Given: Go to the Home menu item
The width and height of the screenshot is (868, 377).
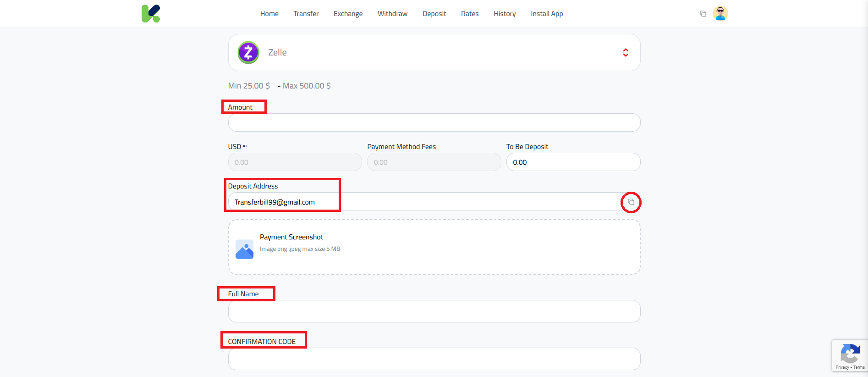Looking at the screenshot, I should coord(269,14).
